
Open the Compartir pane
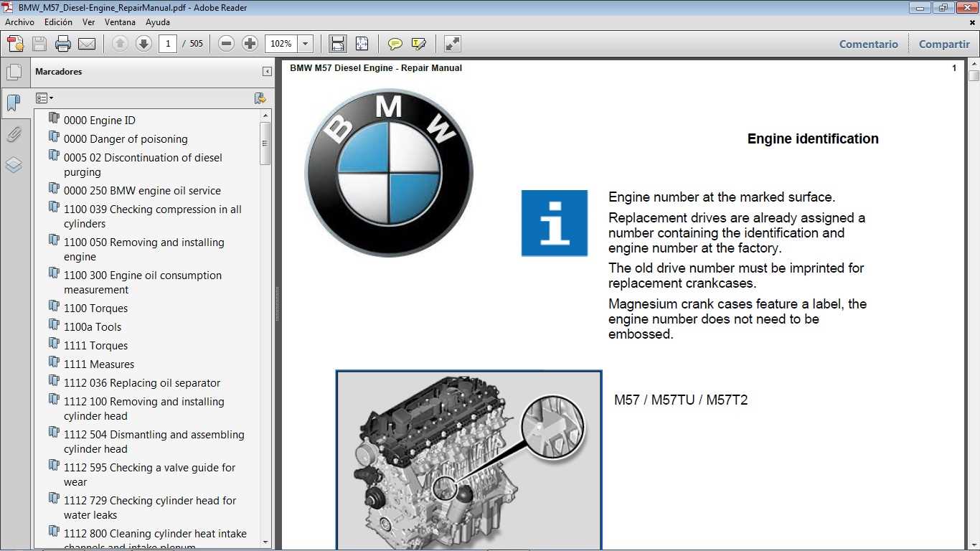[x=944, y=44]
